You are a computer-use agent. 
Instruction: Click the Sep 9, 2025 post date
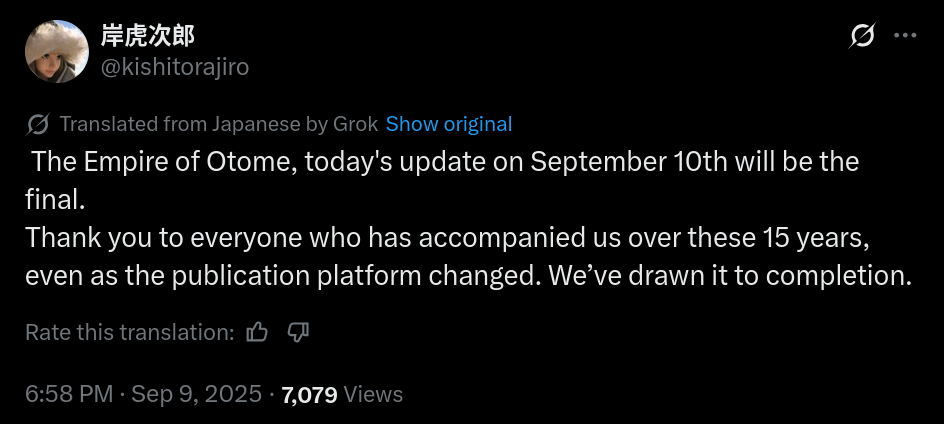tap(194, 394)
